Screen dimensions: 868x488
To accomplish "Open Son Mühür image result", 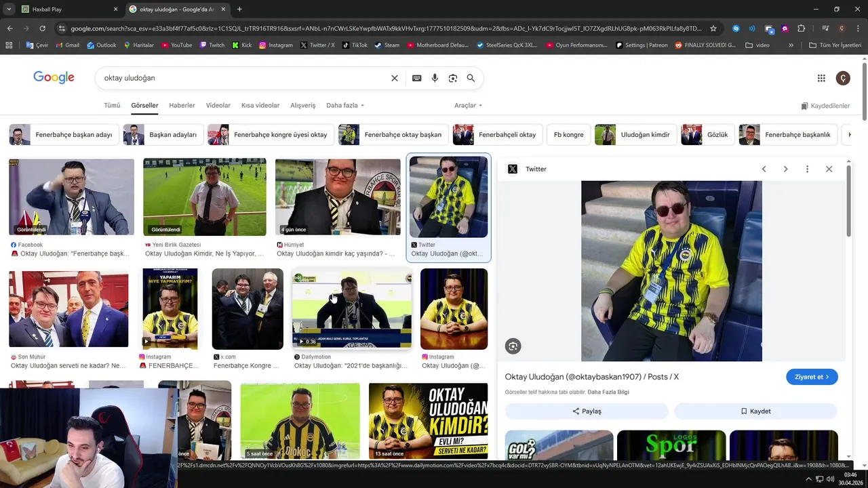I will [68, 309].
